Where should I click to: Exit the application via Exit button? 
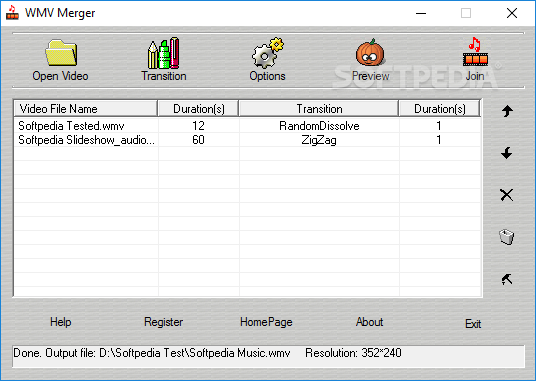473,324
